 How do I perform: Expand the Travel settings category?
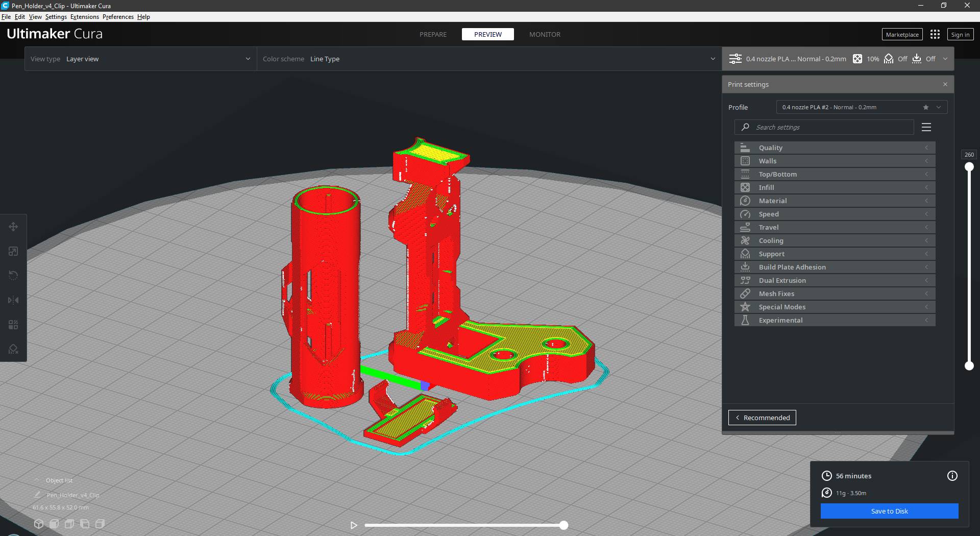tap(835, 227)
